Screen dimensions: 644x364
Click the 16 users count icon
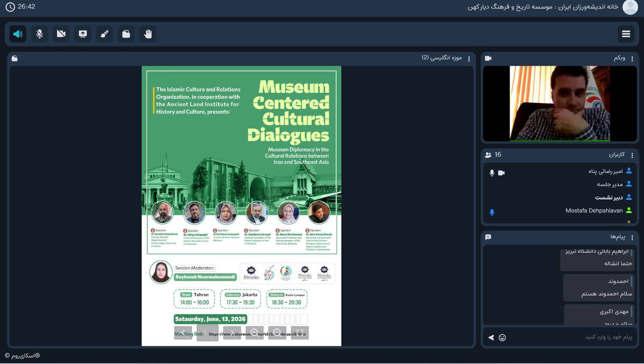coord(488,155)
